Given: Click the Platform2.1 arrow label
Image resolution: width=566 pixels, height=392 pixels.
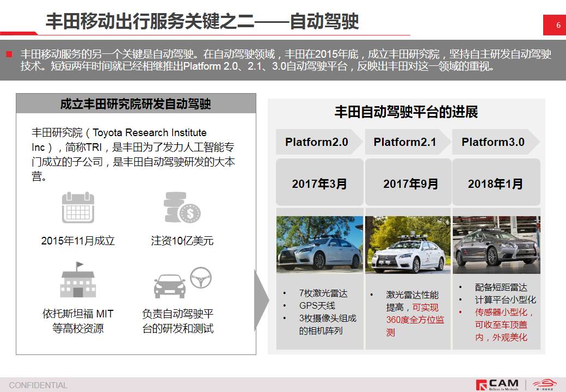Looking at the screenshot, I should (407, 142).
